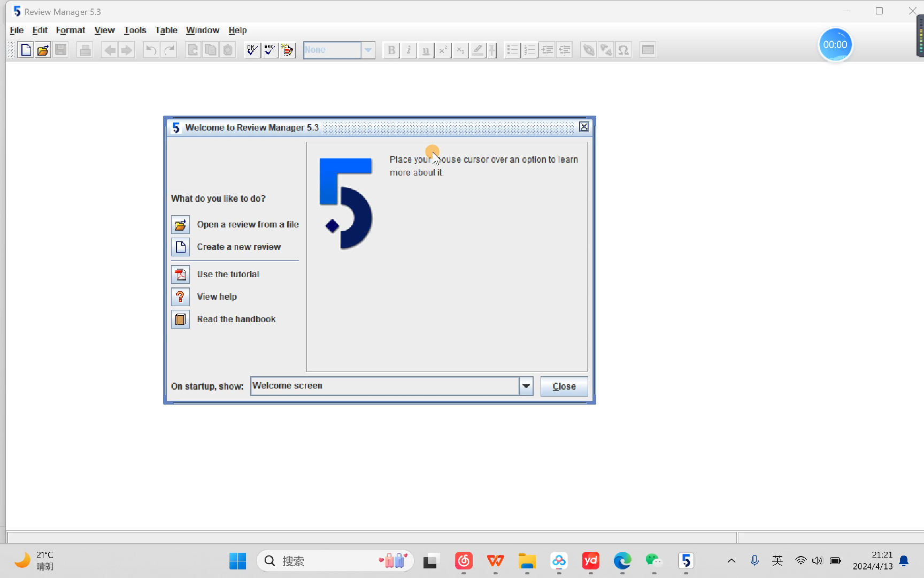Expand the On startup show dropdown arrow

pyautogui.click(x=526, y=386)
